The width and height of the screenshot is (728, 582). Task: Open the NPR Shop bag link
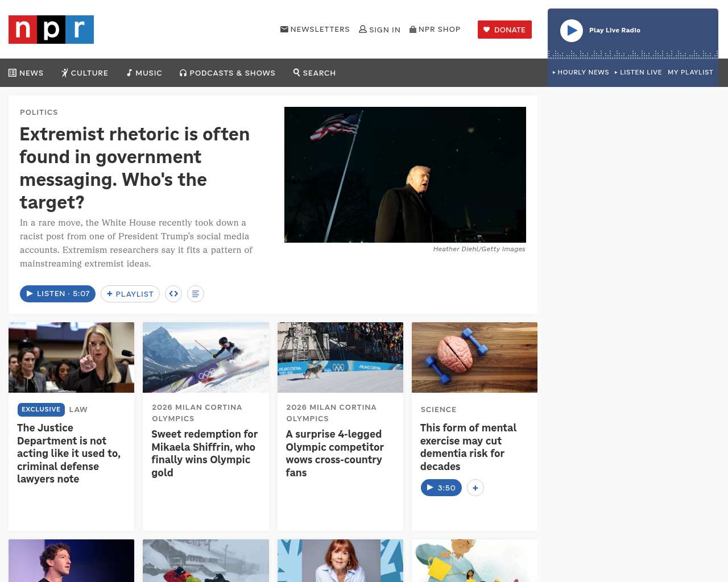[x=435, y=30]
